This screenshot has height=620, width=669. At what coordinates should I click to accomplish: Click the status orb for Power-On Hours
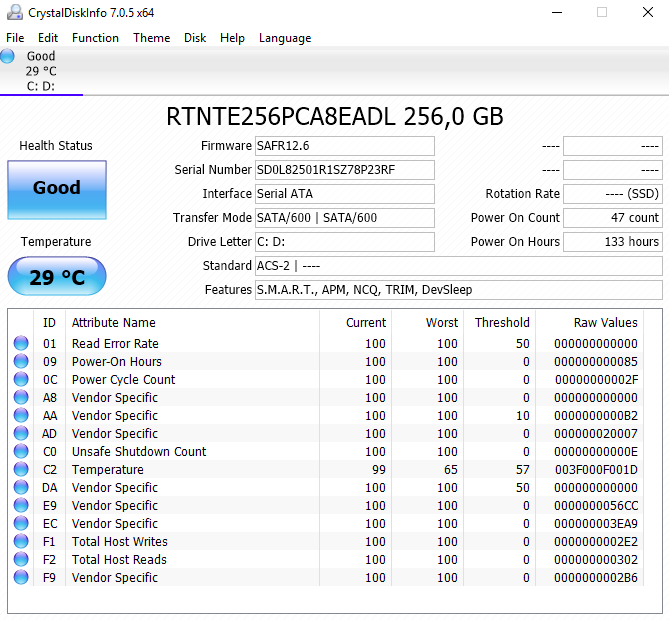(21, 362)
